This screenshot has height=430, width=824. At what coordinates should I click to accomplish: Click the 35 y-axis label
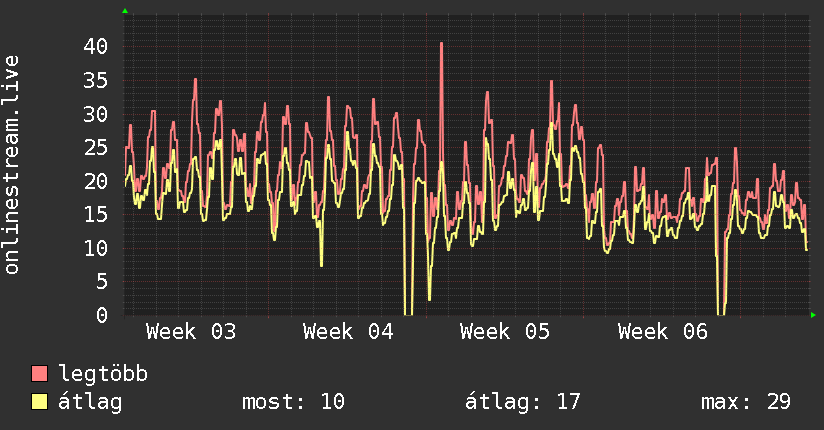[x=96, y=80]
